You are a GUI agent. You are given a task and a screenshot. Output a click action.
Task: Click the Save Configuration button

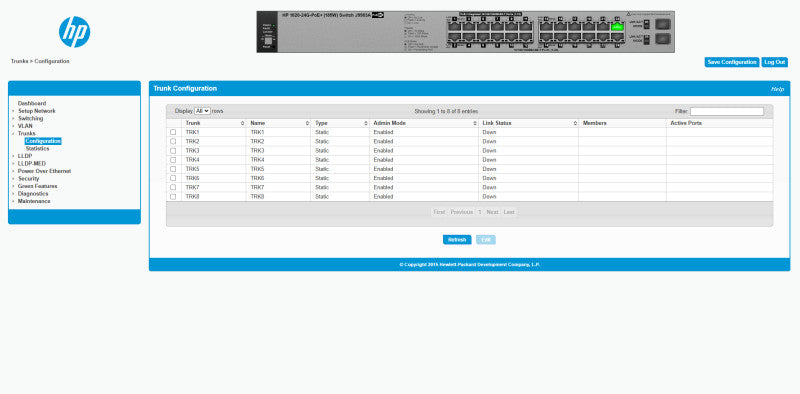732,62
